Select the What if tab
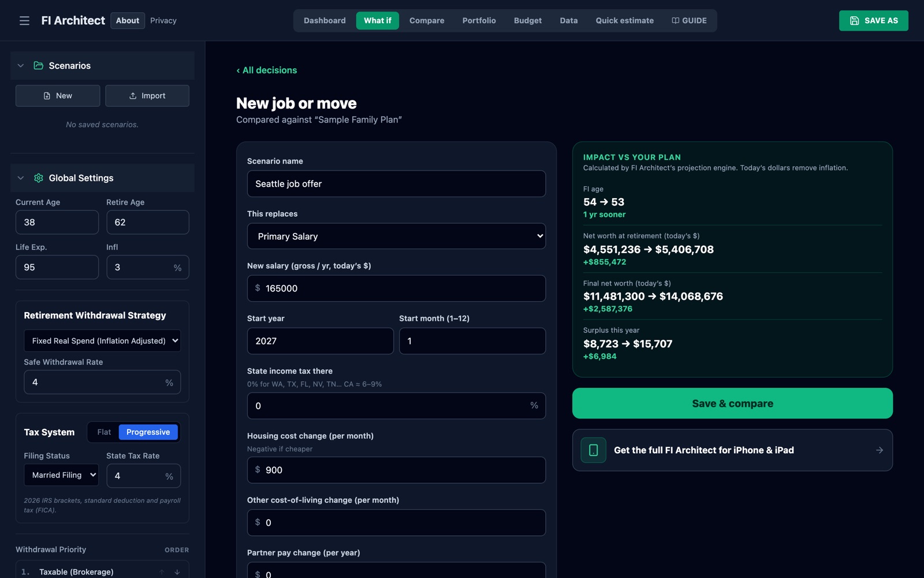This screenshot has width=924, height=578. point(378,21)
